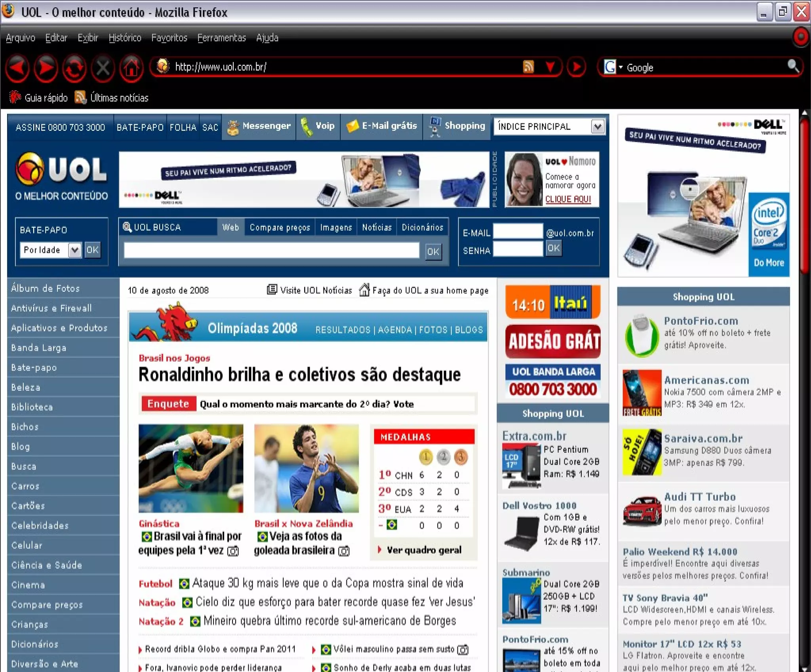Screen dimensions: 811x672
Task: Open the Ferramentas menu
Action: tap(221, 38)
